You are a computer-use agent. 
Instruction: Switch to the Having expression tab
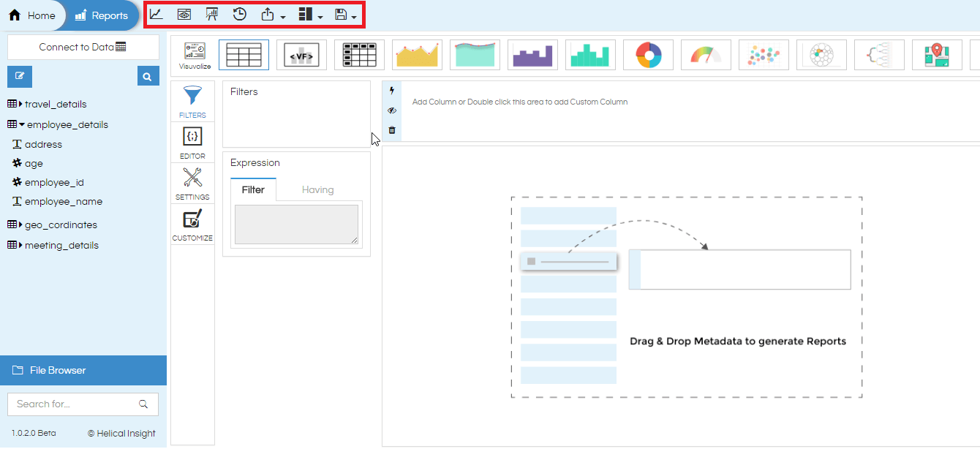(x=318, y=189)
